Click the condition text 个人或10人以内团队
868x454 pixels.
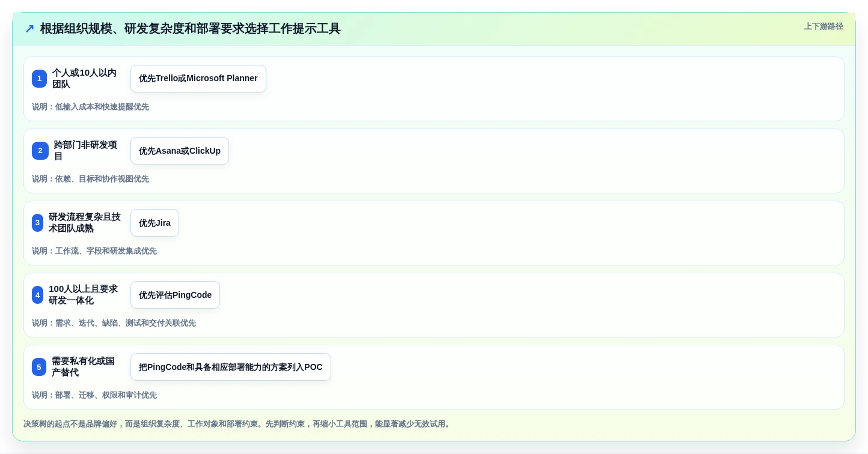[85, 79]
